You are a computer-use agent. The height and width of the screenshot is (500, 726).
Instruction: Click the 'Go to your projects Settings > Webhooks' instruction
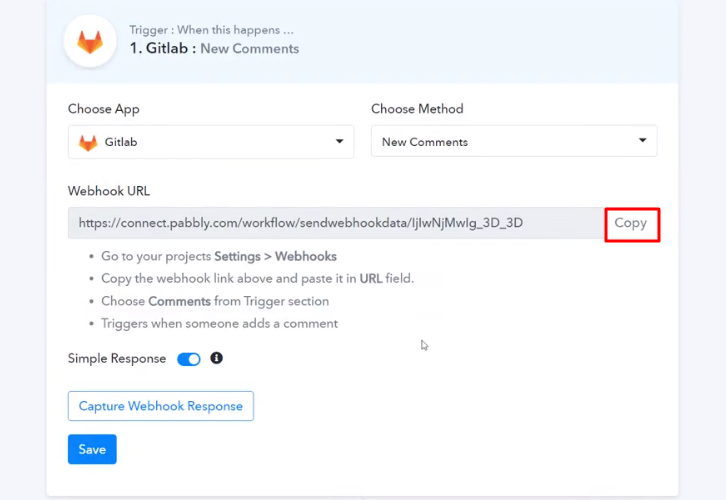(219, 256)
